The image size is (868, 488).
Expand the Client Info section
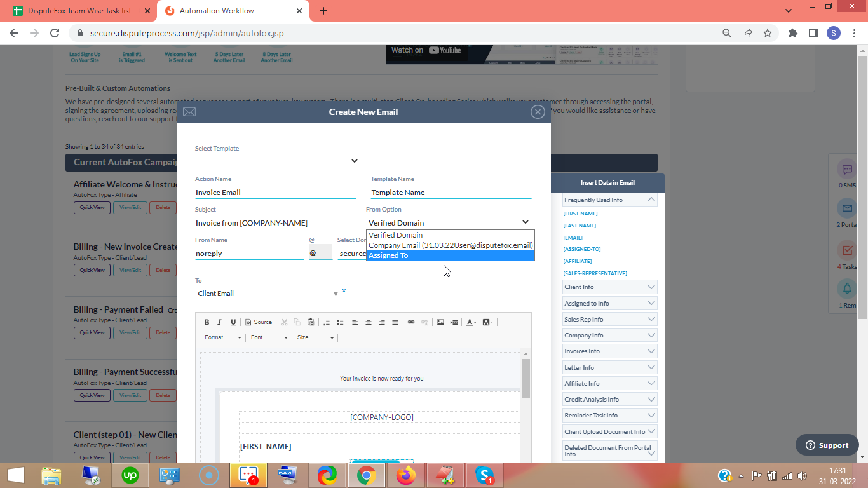[609, 287]
